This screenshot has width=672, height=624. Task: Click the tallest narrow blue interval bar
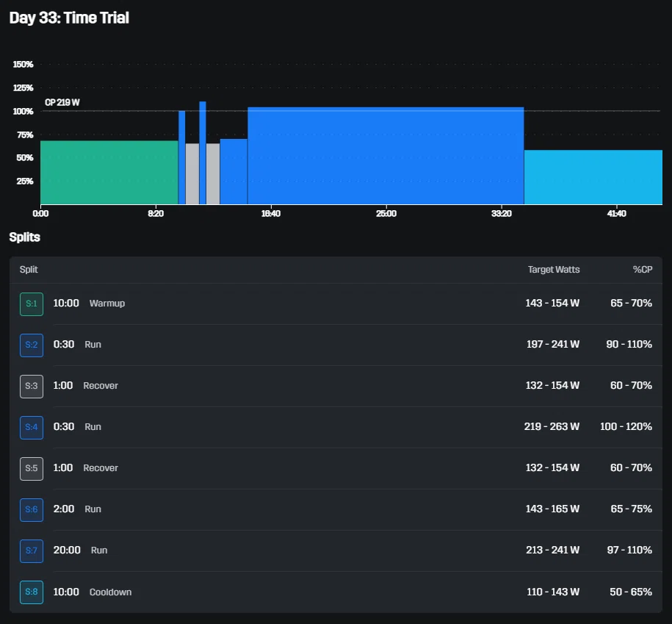203,153
